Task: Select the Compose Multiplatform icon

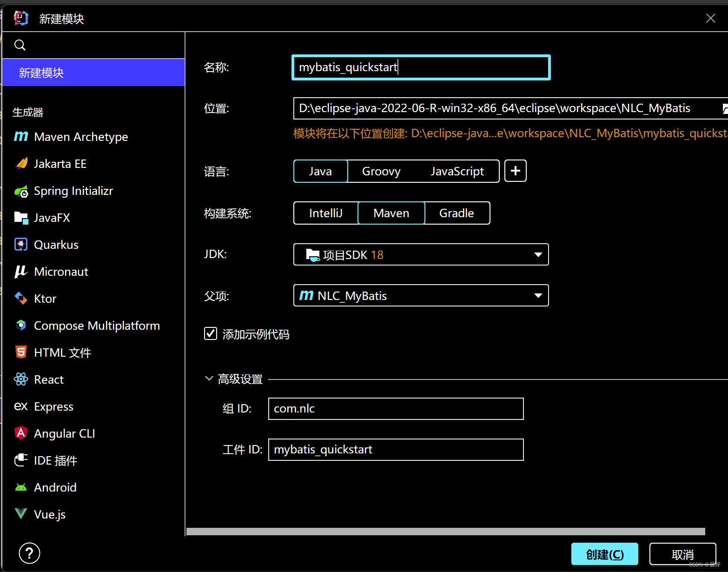Action: (x=21, y=325)
